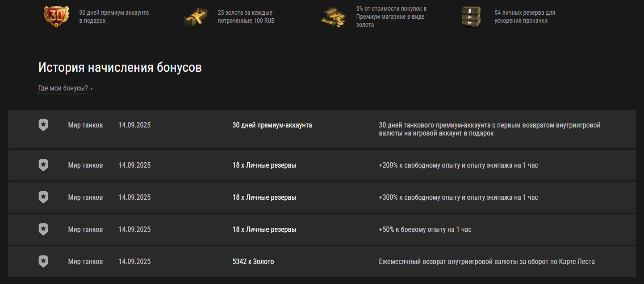The height and width of the screenshot is (284, 644).
Task: Click the small arrow beside 'Где мои бонусы?'
Action: [92, 89]
